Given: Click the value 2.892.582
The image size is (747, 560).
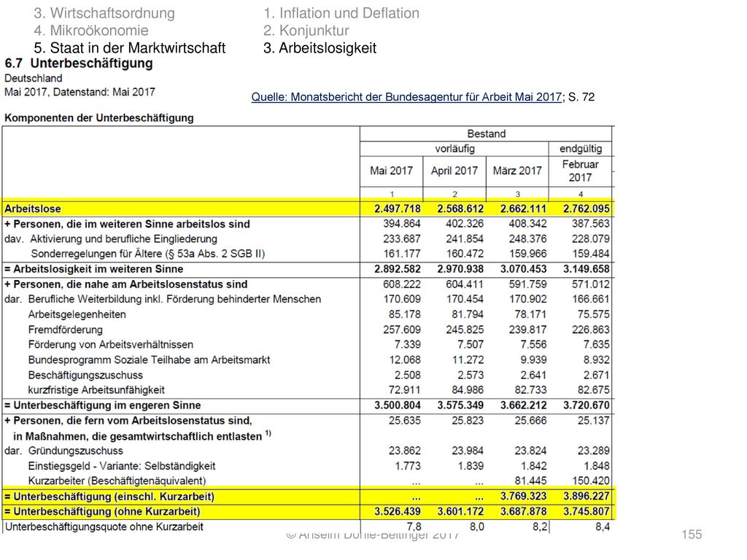Looking at the screenshot, I should (x=398, y=269).
